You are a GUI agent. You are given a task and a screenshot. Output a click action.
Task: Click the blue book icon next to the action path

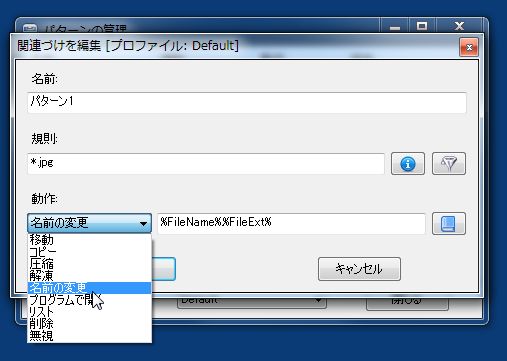point(449,224)
